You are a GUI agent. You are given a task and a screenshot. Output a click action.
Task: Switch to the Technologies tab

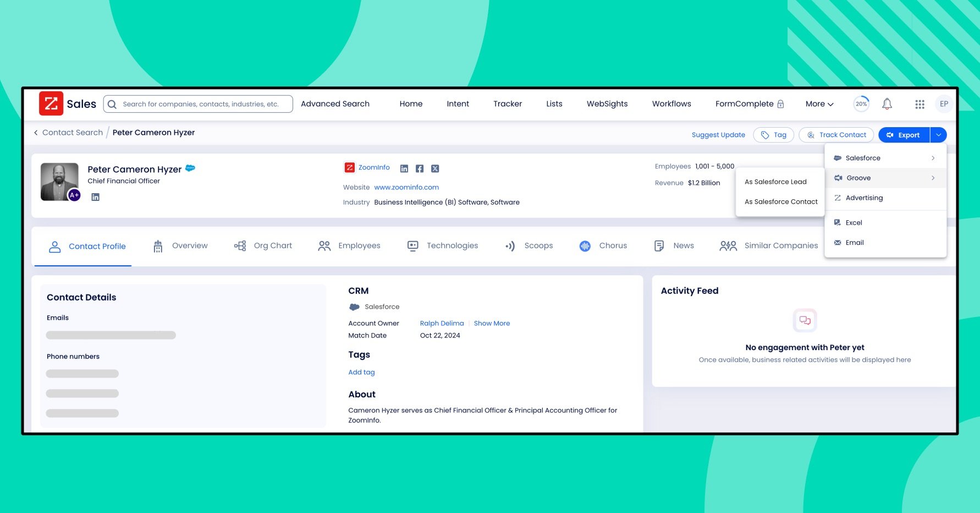[x=452, y=245]
